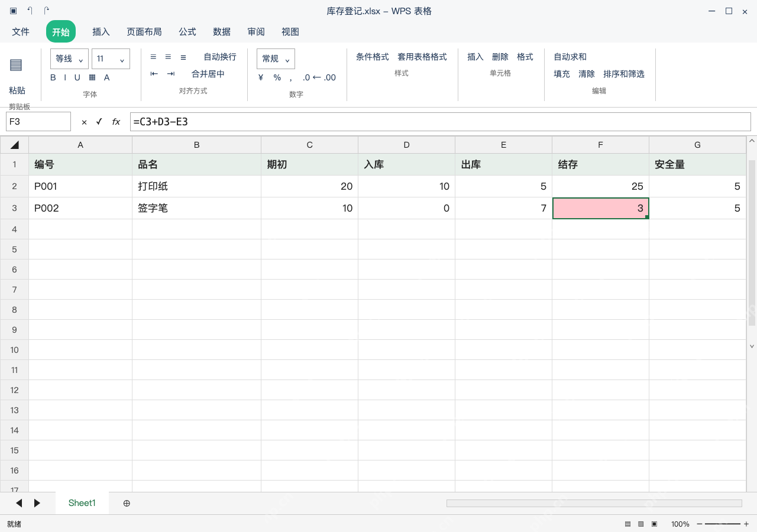Apply right alignment to the cell
The width and height of the screenshot is (757, 532).
(x=183, y=57)
